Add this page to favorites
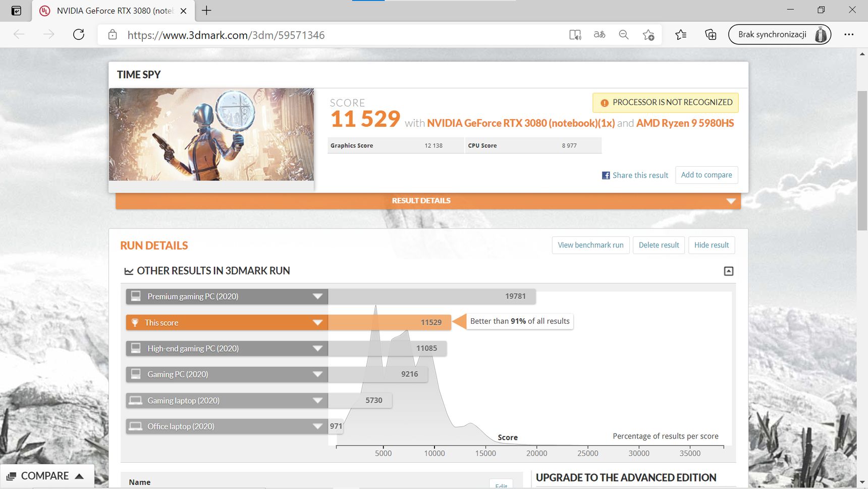The height and width of the screenshot is (489, 868). tap(648, 34)
